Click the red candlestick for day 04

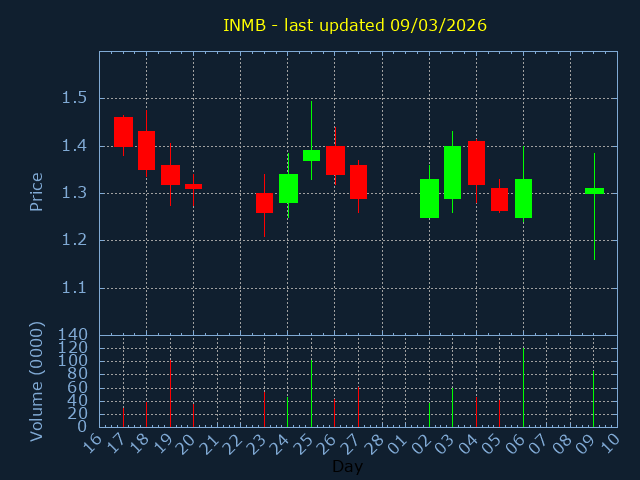pos(476,163)
